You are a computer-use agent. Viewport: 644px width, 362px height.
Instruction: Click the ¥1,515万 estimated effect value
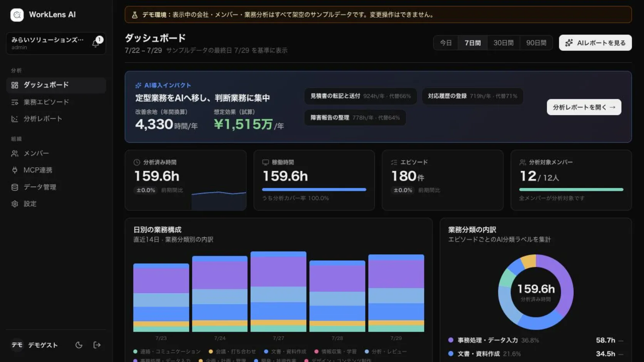pos(249,125)
